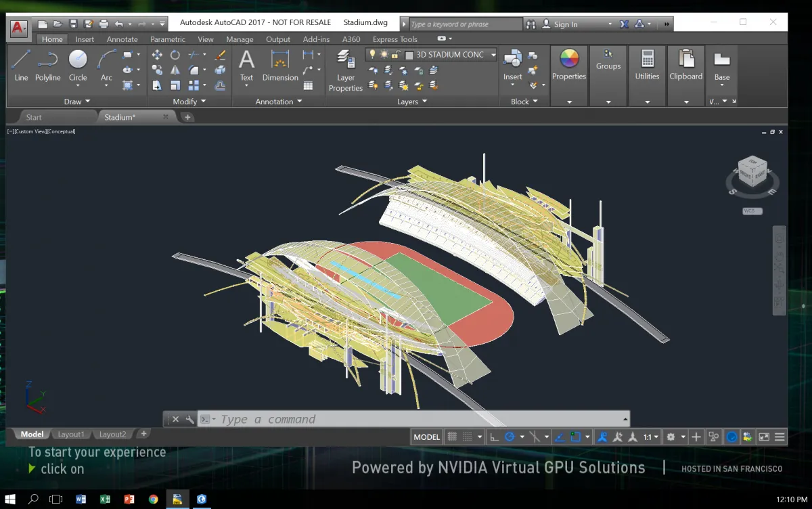812x509 pixels.
Task: Toggle drawing grid display in status bar
Action: coord(453,437)
